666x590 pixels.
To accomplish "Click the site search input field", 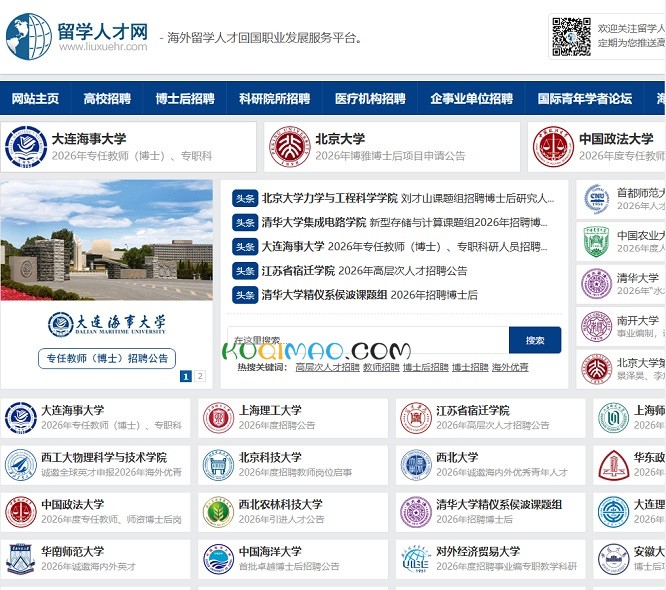I will point(368,340).
